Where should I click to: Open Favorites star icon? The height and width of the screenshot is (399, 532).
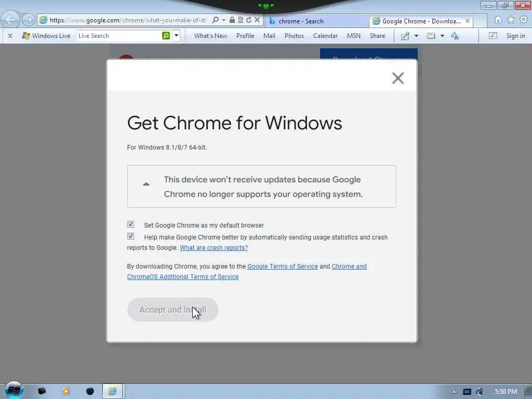point(511,20)
